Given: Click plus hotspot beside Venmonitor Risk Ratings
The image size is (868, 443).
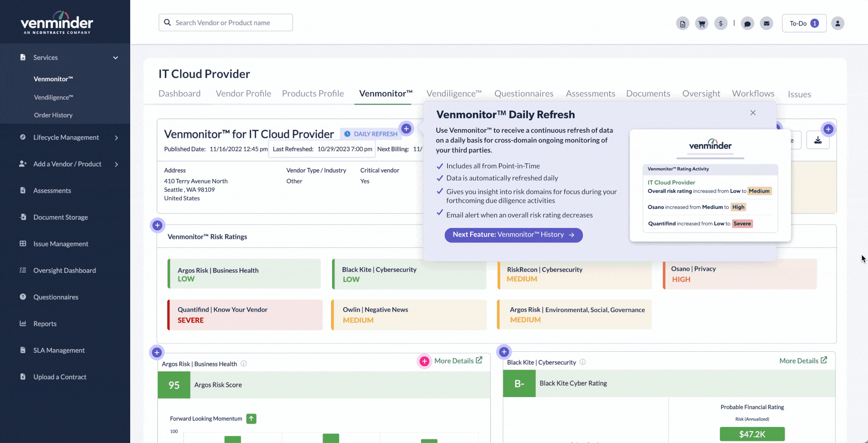Looking at the screenshot, I should (x=157, y=225).
